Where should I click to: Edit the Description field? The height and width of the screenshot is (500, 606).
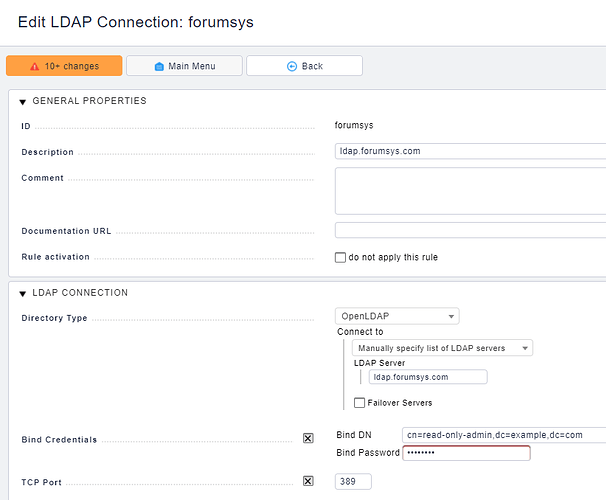[470, 151]
